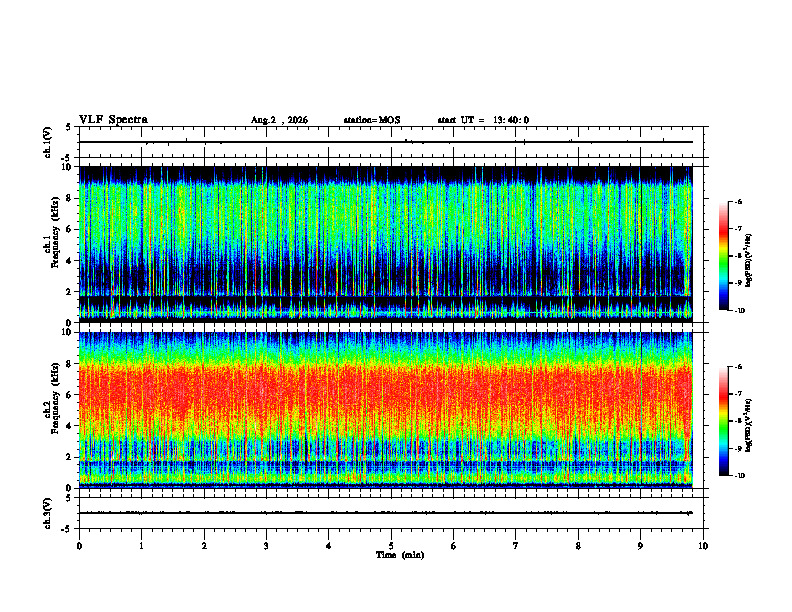Select the "start UT = 13:40: 0" text

click(x=483, y=120)
